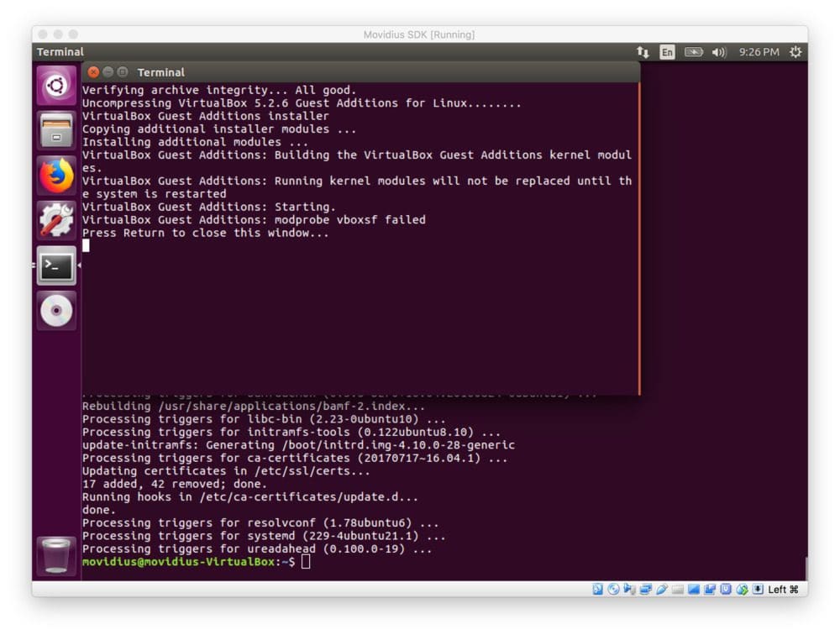This screenshot has height=635, width=840.
Task: Click the VirtualBox shared folders status icon
Action: point(711,589)
